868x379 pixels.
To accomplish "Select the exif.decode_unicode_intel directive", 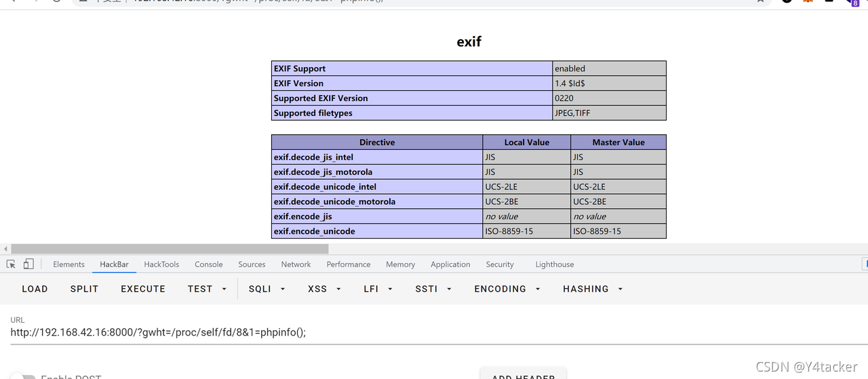I will coord(325,187).
